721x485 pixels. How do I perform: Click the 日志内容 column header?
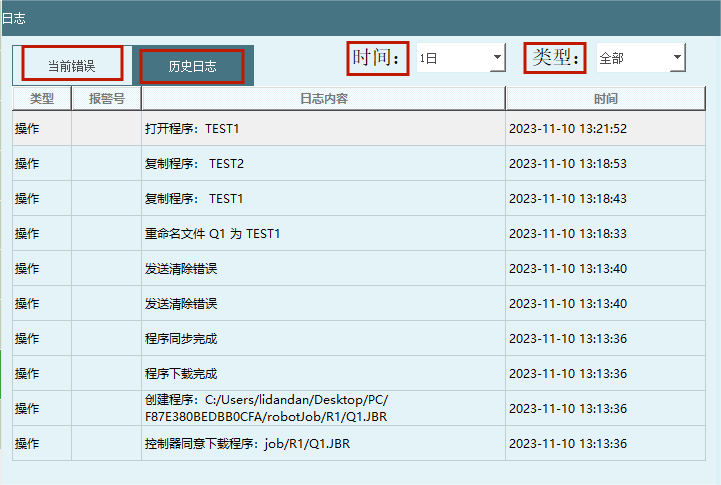(323, 99)
